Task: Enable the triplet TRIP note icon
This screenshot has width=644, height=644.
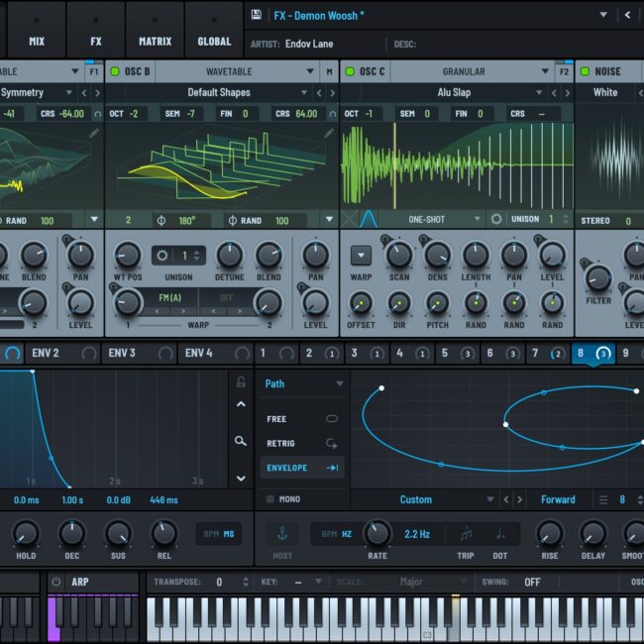Action: pos(465,534)
